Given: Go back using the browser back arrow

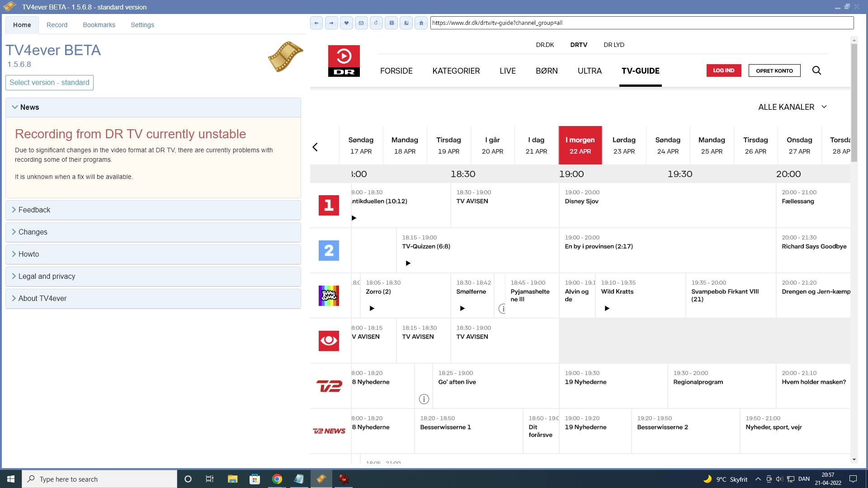Looking at the screenshot, I should tap(316, 23).
